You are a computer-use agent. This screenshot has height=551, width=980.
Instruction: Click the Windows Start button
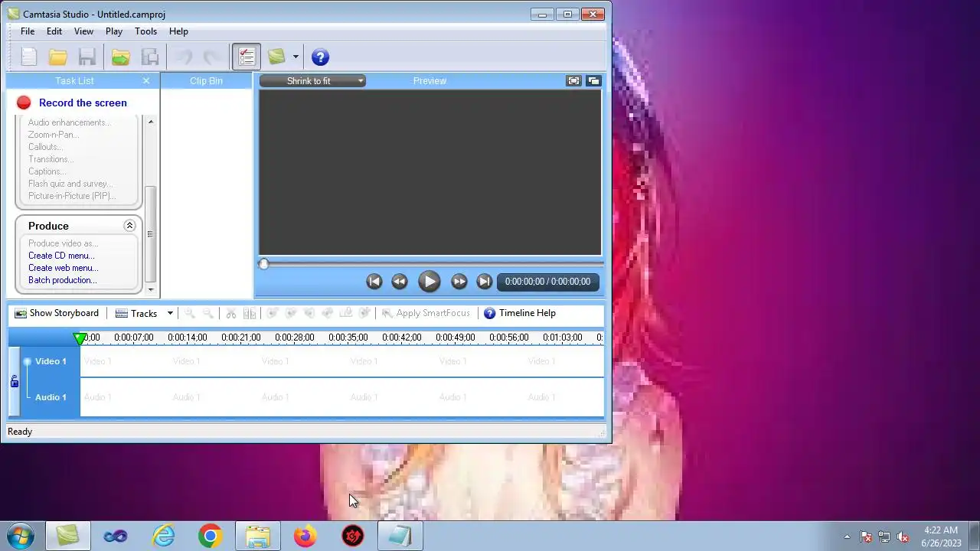click(x=20, y=536)
